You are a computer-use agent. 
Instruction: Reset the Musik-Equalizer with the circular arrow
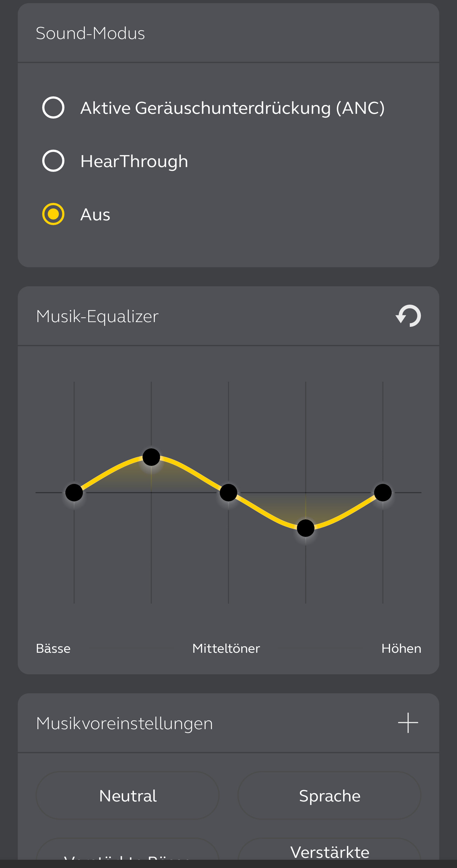click(x=408, y=316)
